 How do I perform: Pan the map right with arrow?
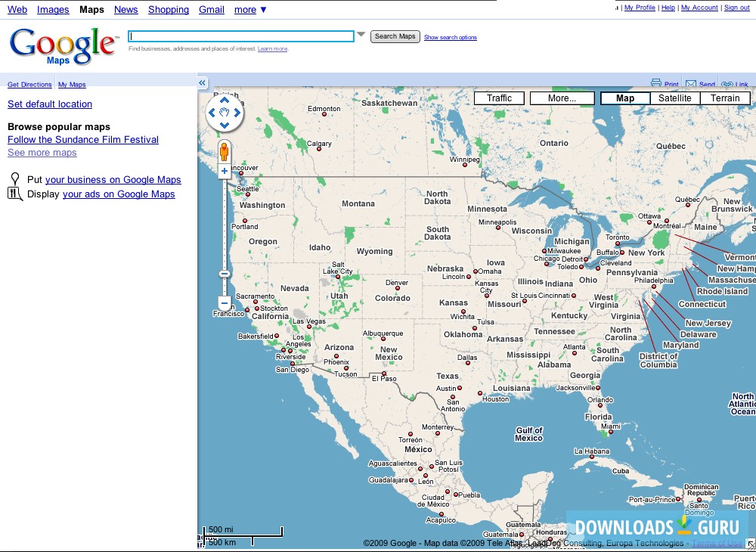tap(237, 113)
